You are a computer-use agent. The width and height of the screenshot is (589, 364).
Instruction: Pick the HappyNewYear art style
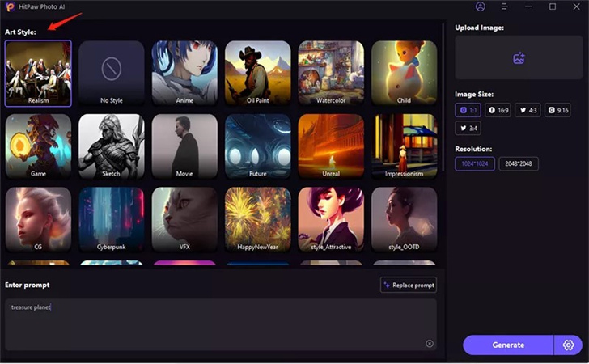(257, 220)
